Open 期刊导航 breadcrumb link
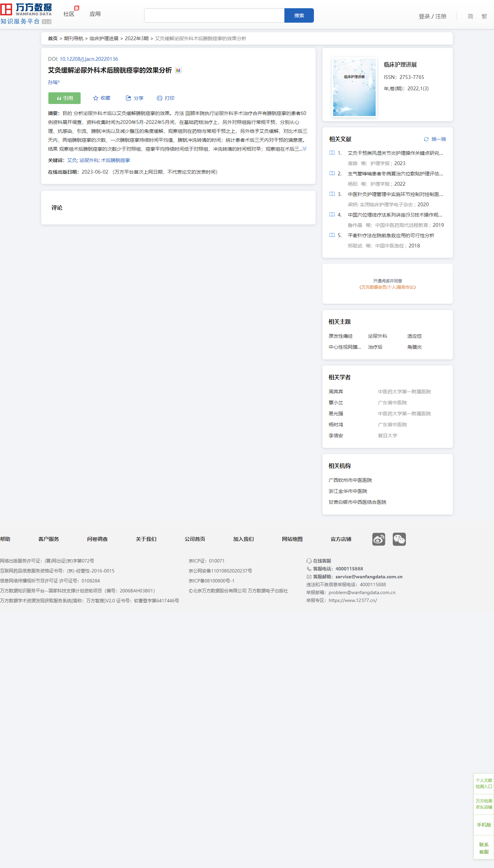 point(74,38)
